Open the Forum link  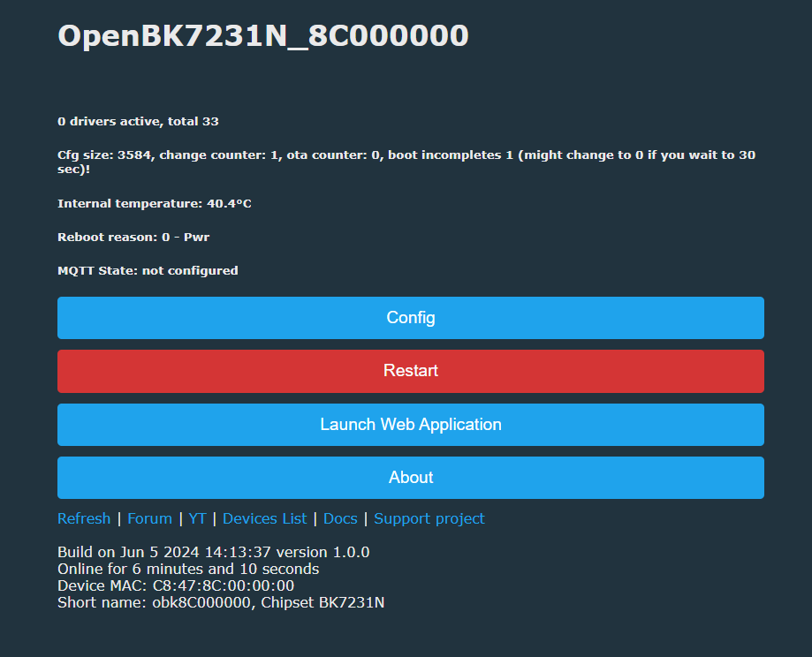tap(149, 518)
